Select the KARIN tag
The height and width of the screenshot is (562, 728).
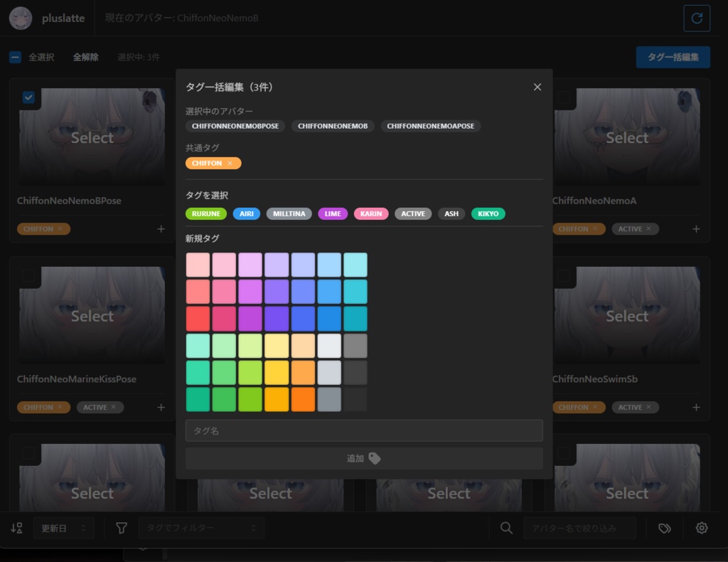[x=371, y=213]
